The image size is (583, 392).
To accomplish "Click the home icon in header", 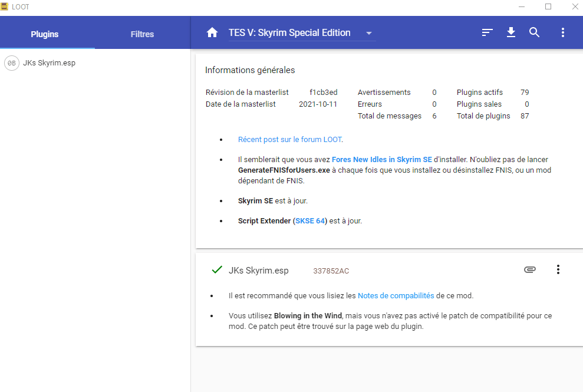I will pos(212,33).
